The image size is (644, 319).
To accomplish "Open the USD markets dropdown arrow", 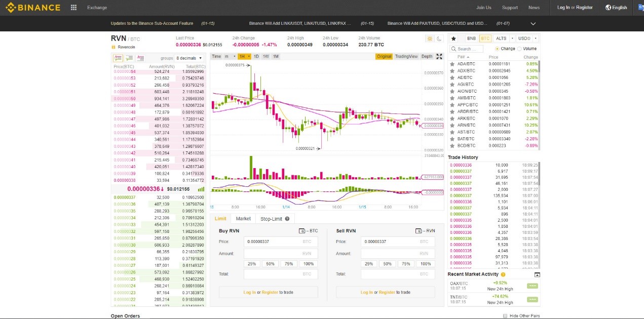I will pos(536,38).
